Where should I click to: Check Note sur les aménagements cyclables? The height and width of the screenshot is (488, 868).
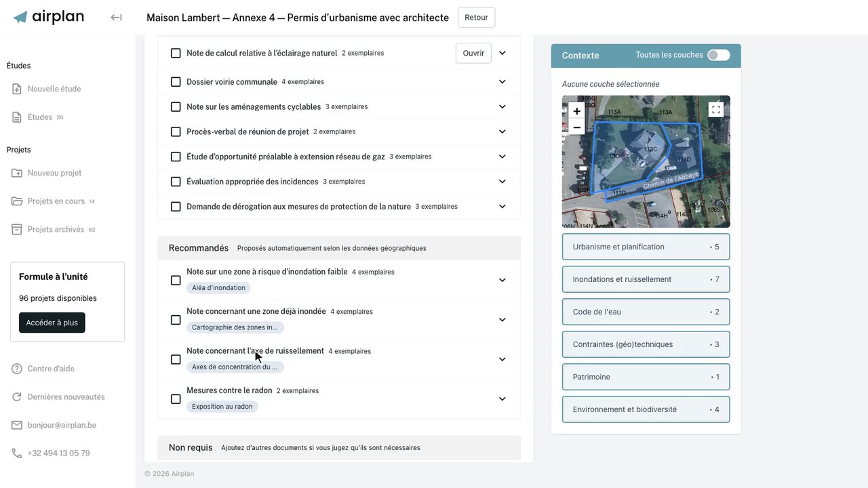click(x=176, y=107)
